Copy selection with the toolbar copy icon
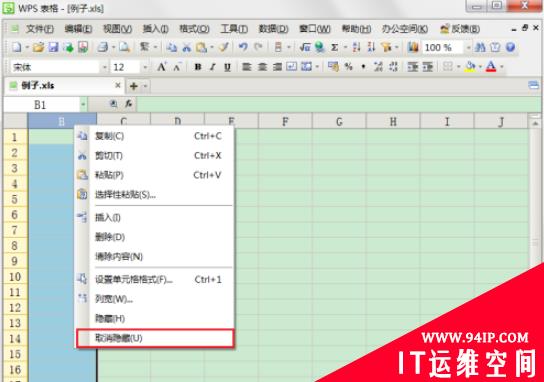Viewport: 544px width, 382px height. [x=171, y=47]
